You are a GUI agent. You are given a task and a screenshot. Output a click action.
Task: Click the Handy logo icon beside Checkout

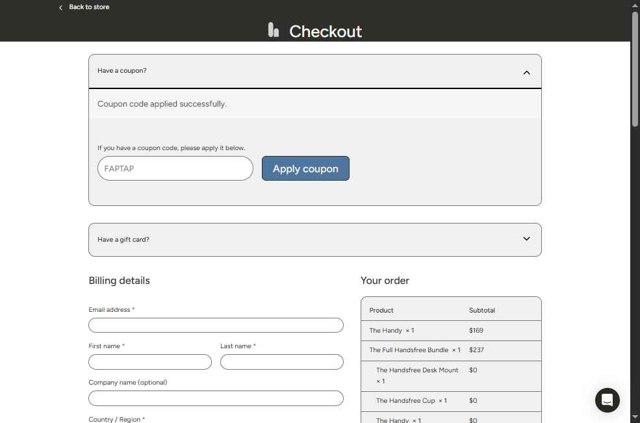(273, 30)
